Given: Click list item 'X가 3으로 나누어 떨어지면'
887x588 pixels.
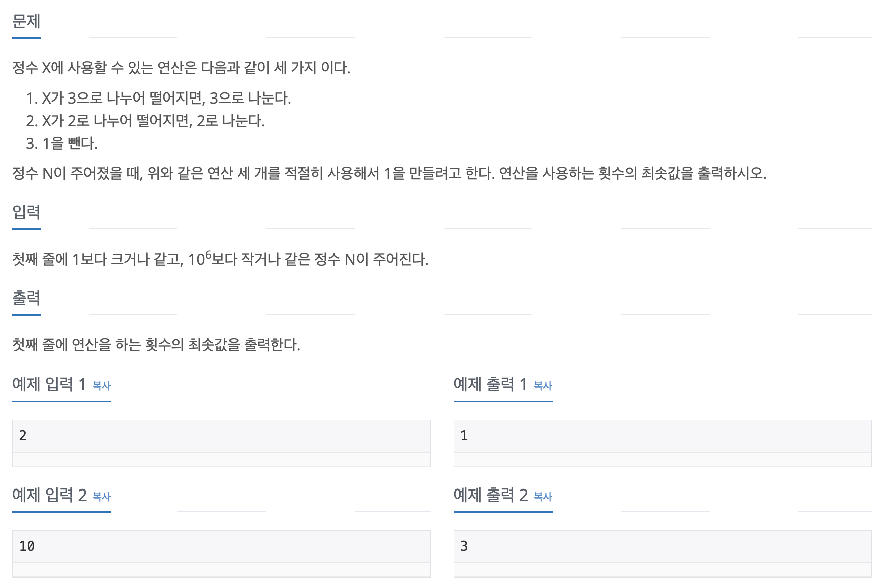Looking at the screenshot, I should click(158, 98).
